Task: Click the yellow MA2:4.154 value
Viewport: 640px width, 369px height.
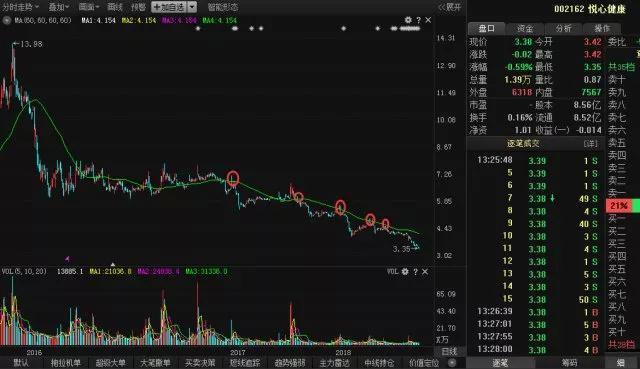Action: coord(139,20)
